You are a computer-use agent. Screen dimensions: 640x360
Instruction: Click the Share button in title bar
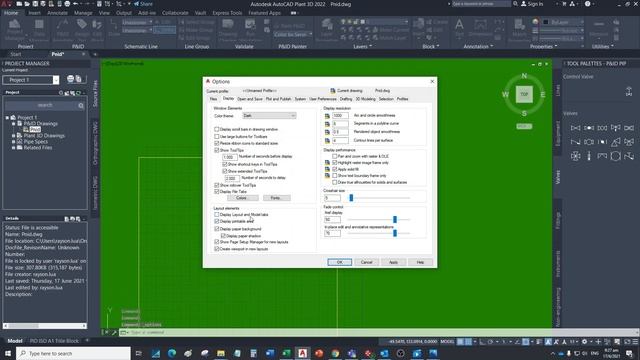pyautogui.click(x=143, y=4)
